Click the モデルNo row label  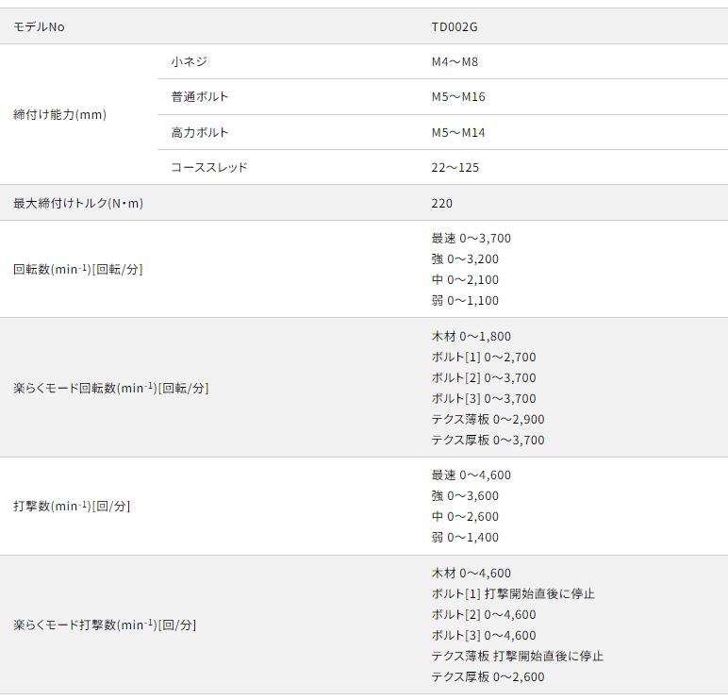pyautogui.click(x=39, y=26)
